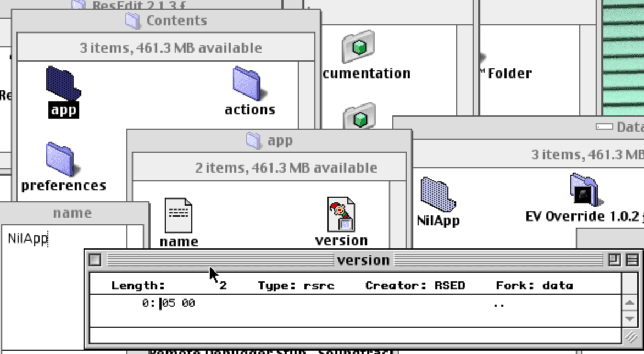
Task: Click the version ResEdit file icon
Action: click(x=341, y=214)
